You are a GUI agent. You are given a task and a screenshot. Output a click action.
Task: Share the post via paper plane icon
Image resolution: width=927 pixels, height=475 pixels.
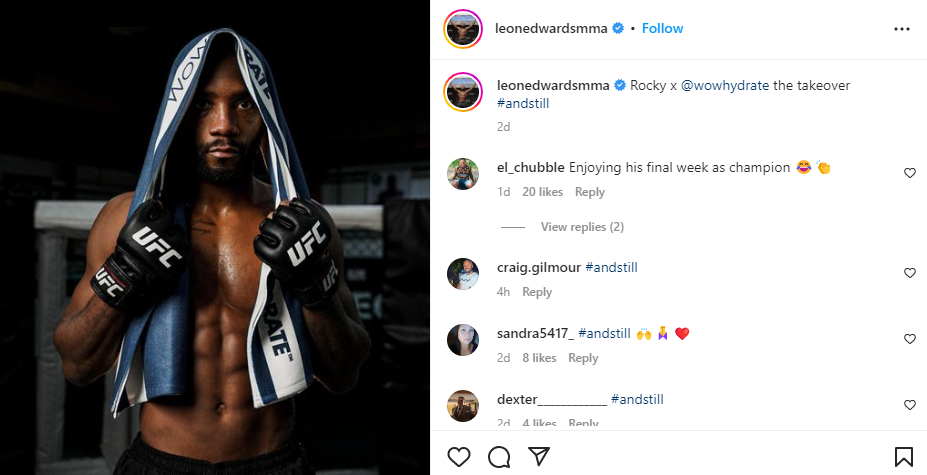pyautogui.click(x=539, y=457)
